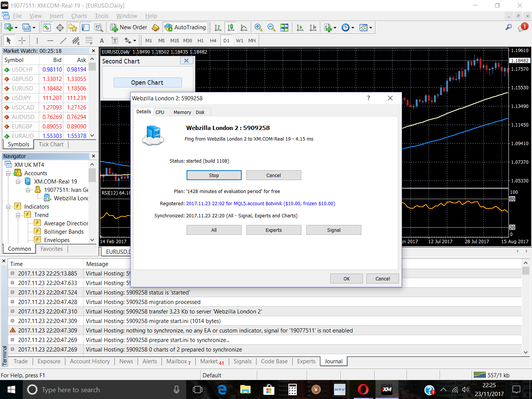This screenshot has height=399, width=532.
Task: Click the Stop hosting button
Action: click(x=214, y=175)
